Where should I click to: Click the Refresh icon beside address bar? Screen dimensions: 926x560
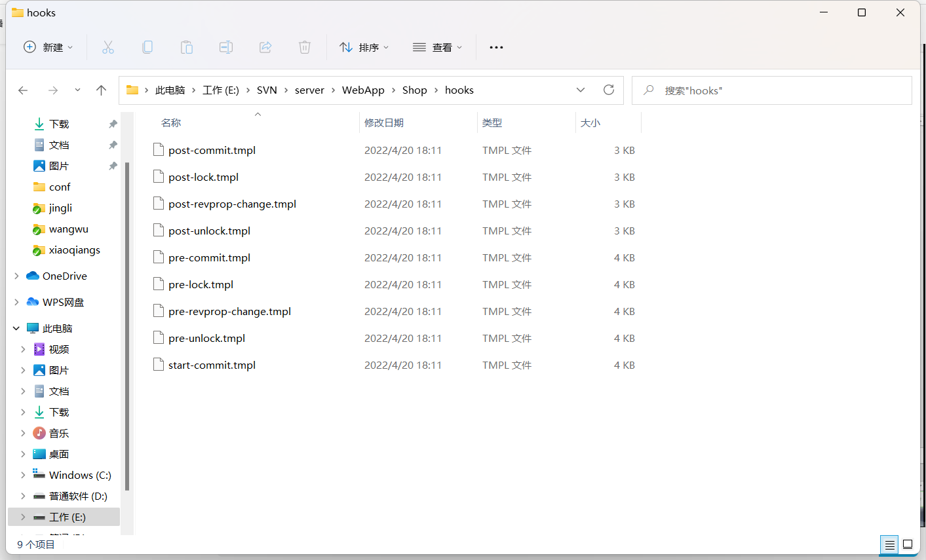coord(609,90)
